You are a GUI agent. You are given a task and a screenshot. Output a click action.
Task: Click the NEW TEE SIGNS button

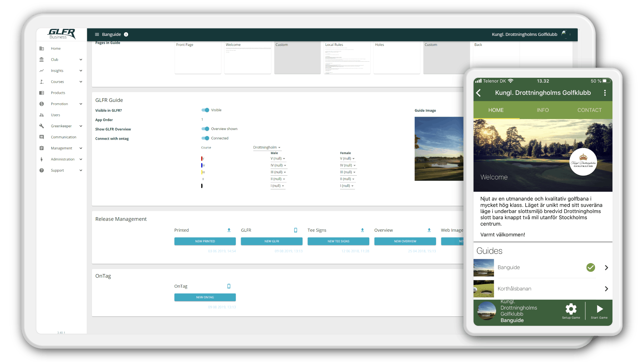click(338, 241)
